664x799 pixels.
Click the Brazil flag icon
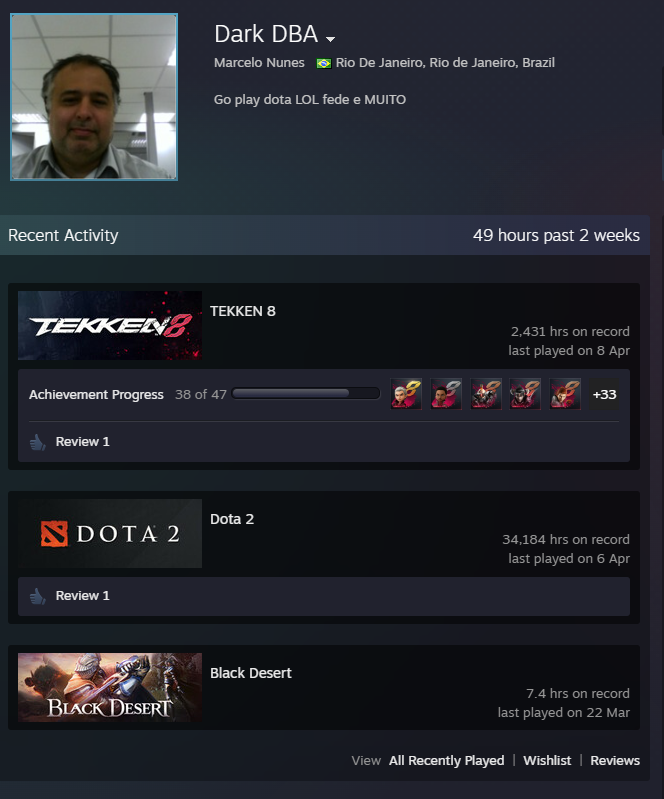[324, 63]
